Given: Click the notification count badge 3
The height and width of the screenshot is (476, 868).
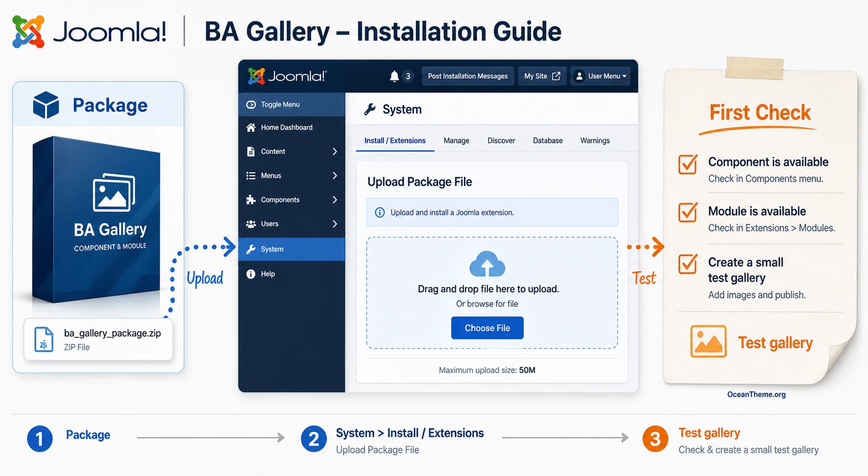Looking at the screenshot, I should coord(408,76).
